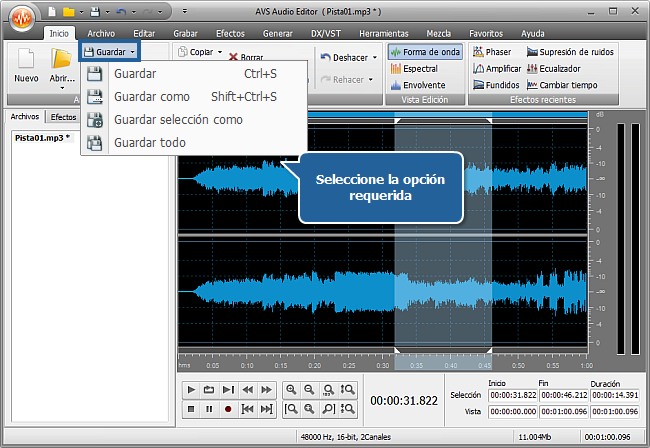Click the Play button in transport controls
The width and height of the screenshot is (650, 448).
(191, 390)
